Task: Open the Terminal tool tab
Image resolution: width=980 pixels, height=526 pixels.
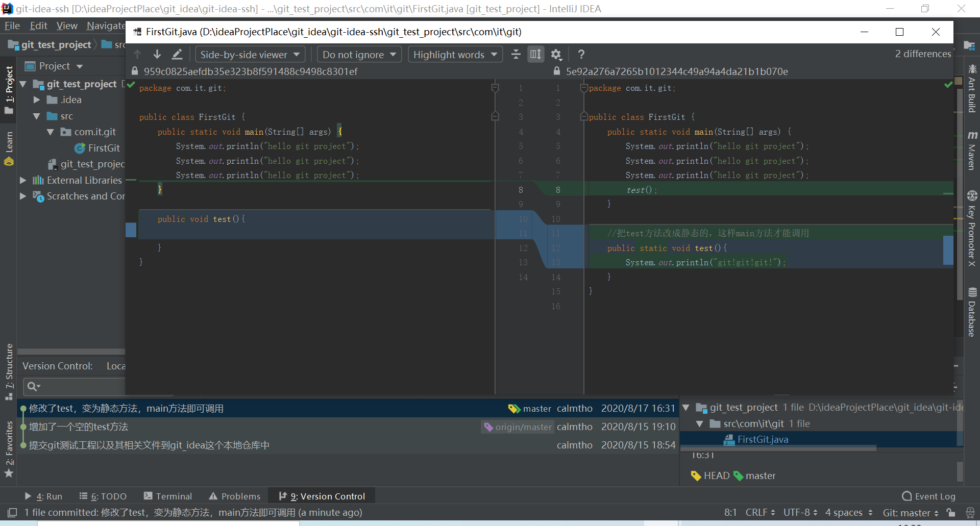Action: click(168, 496)
